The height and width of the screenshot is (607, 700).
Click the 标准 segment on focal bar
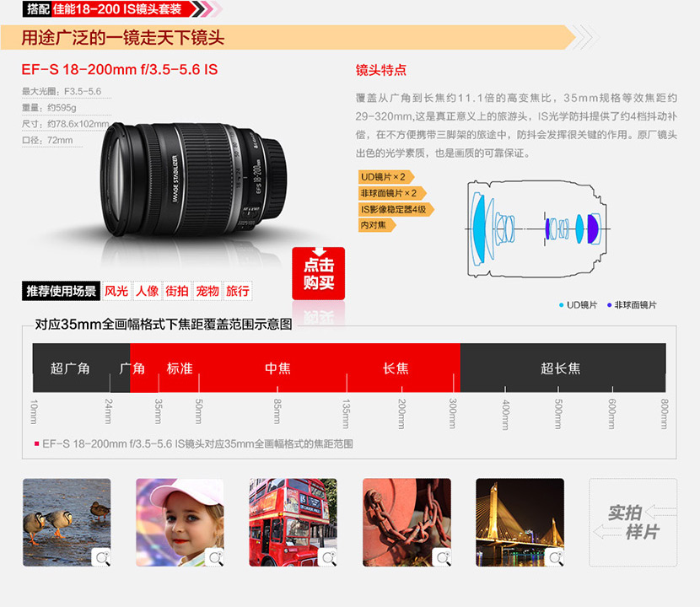point(180,368)
